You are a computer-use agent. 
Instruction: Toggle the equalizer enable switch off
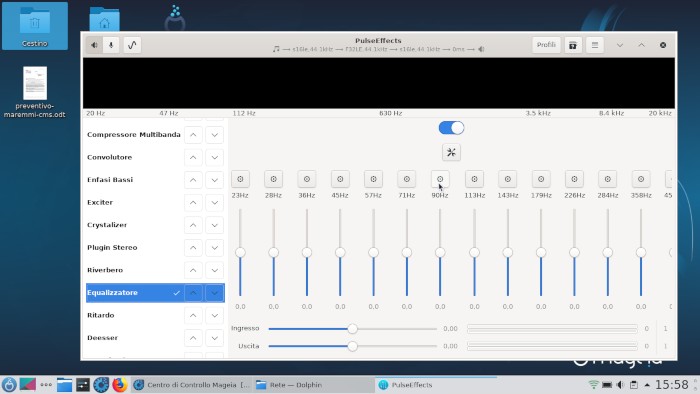[x=451, y=128]
